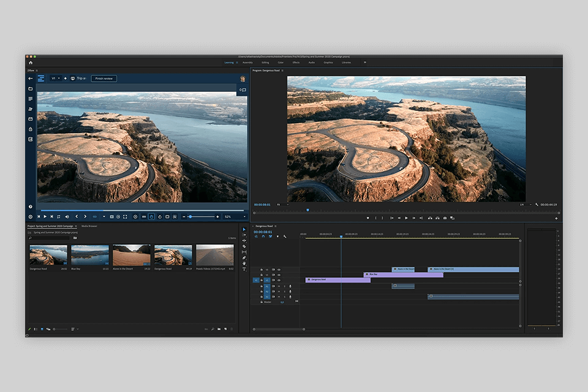Switch to the Editing workspace tab
The image size is (588, 392).
tap(265, 62)
